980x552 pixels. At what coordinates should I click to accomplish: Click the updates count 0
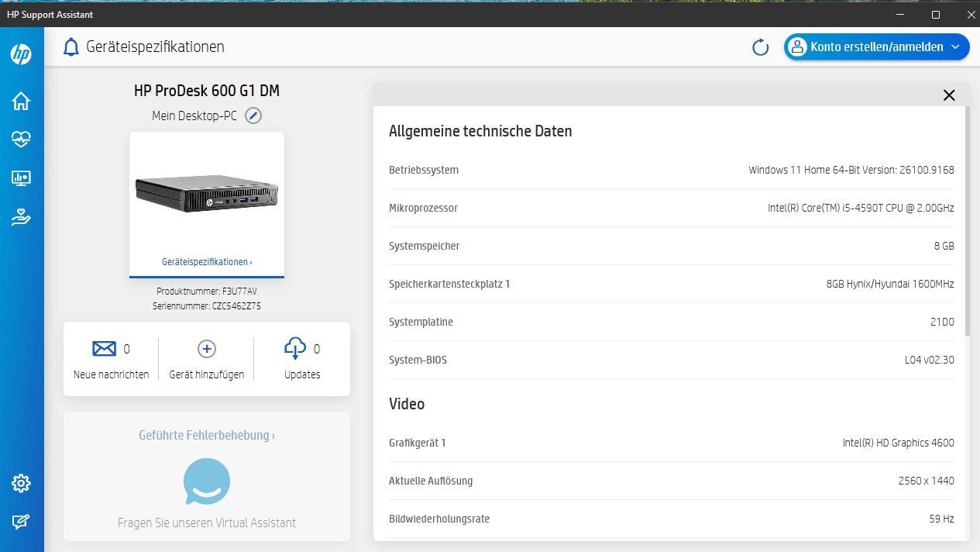click(x=316, y=349)
